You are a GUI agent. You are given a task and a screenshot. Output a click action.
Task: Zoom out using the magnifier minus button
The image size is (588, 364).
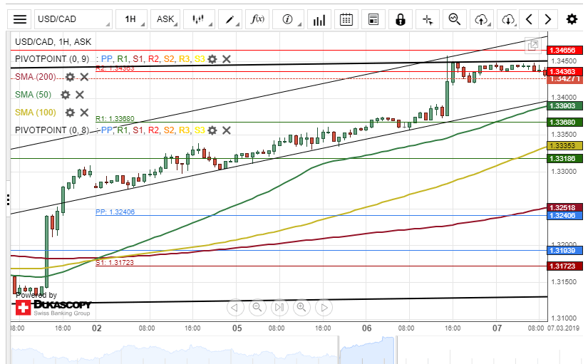(x=257, y=308)
